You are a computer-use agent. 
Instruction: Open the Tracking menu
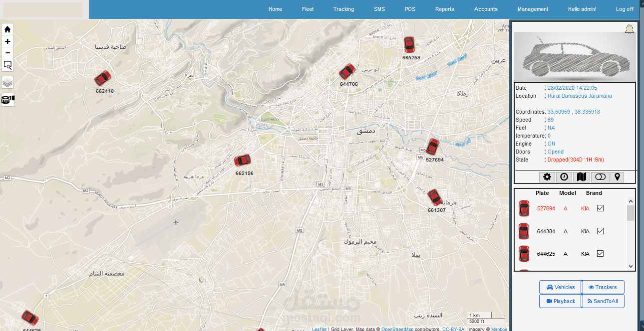click(x=344, y=9)
